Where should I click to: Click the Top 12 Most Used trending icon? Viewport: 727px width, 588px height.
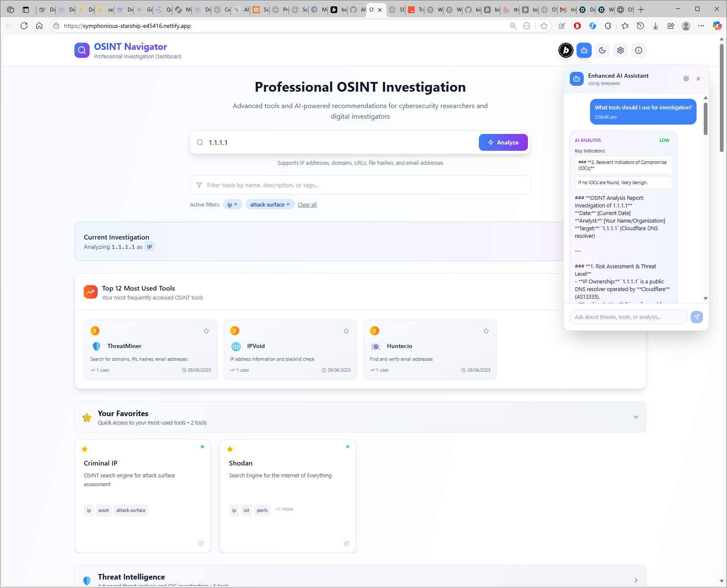90,292
